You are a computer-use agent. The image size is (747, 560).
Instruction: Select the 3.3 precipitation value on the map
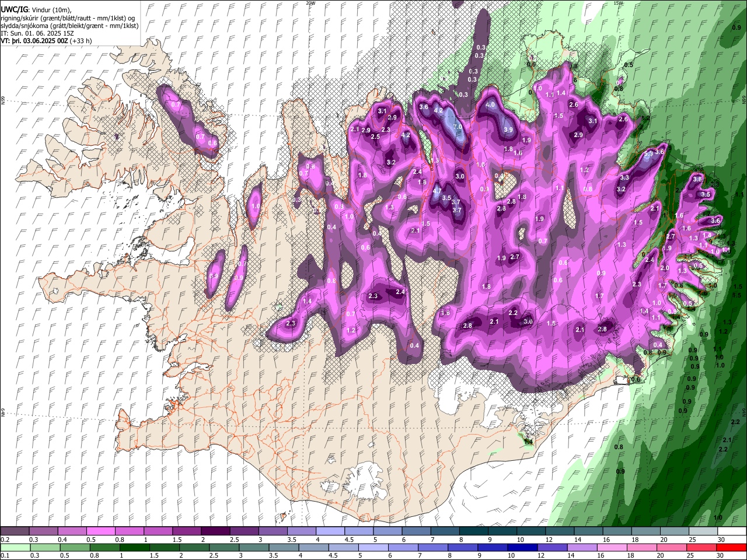(x=624, y=177)
